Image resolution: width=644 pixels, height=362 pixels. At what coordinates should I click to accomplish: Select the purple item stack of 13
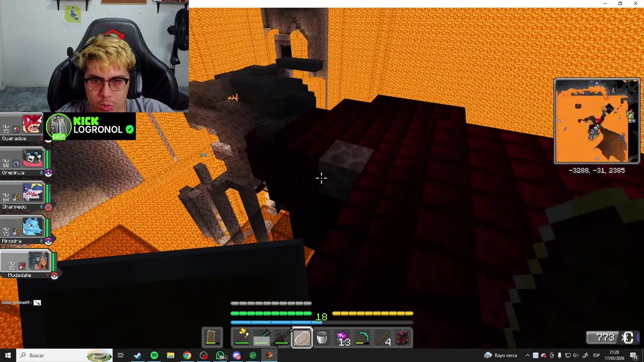click(343, 337)
